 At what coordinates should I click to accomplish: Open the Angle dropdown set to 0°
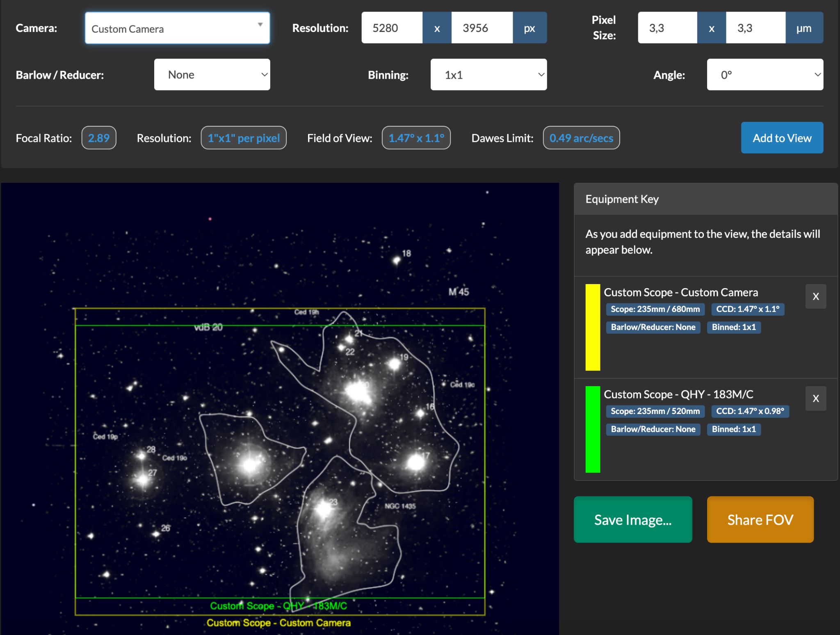(765, 75)
